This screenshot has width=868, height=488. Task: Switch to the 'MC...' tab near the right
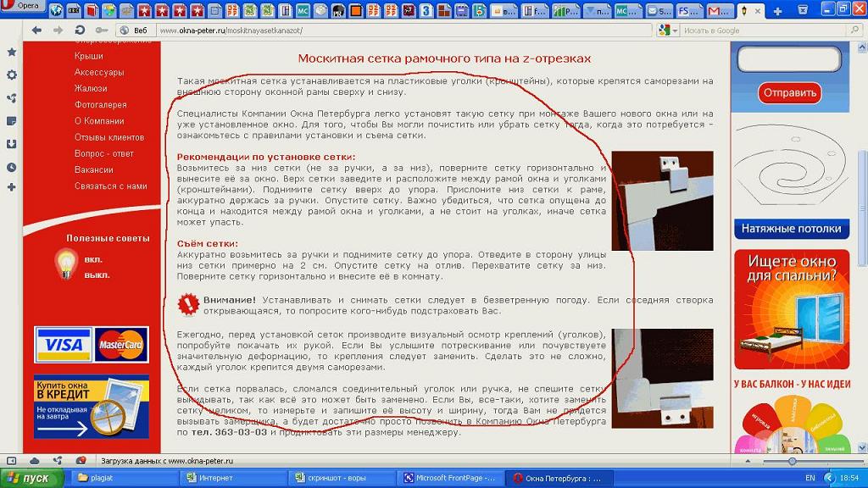[x=627, y=10]
